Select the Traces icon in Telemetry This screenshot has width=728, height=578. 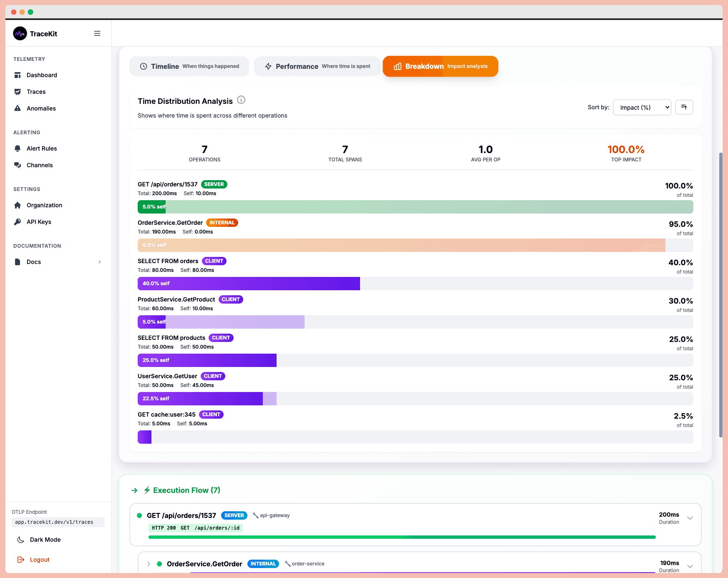tap(18, 92)
